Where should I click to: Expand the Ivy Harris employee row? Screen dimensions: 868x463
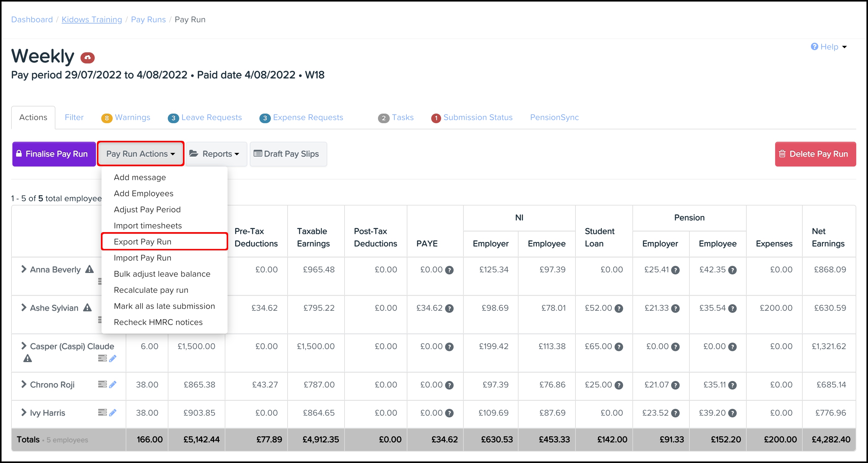click(24, 413)
